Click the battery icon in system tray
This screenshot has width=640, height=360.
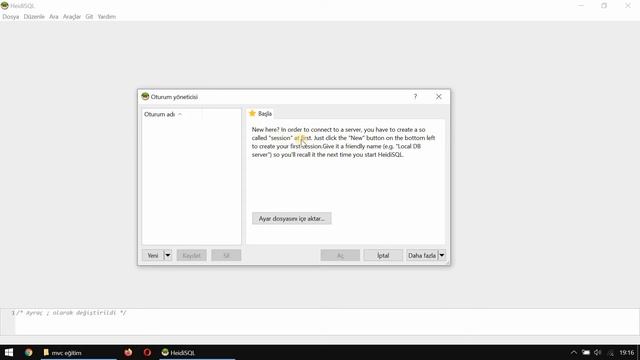[586, 352]
